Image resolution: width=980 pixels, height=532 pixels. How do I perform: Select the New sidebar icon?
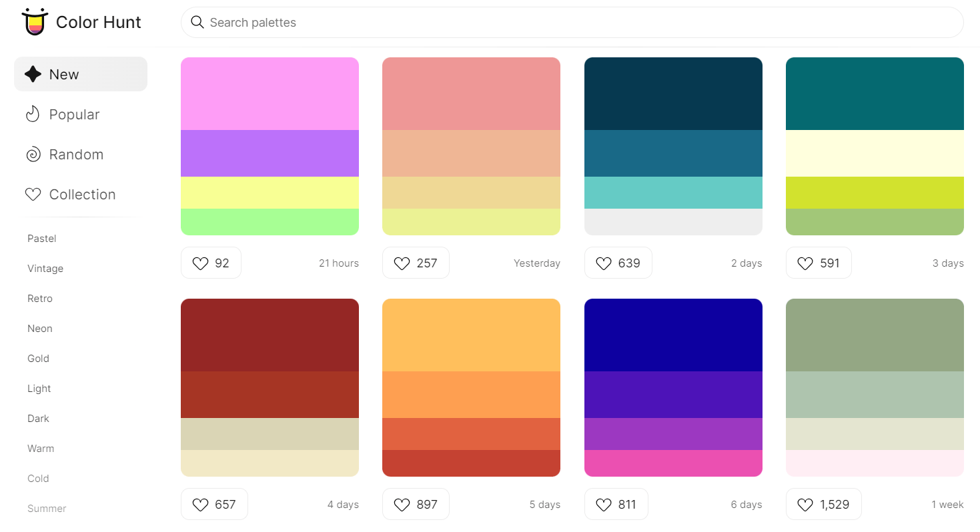pyautogui.click(x=33, y=74)
